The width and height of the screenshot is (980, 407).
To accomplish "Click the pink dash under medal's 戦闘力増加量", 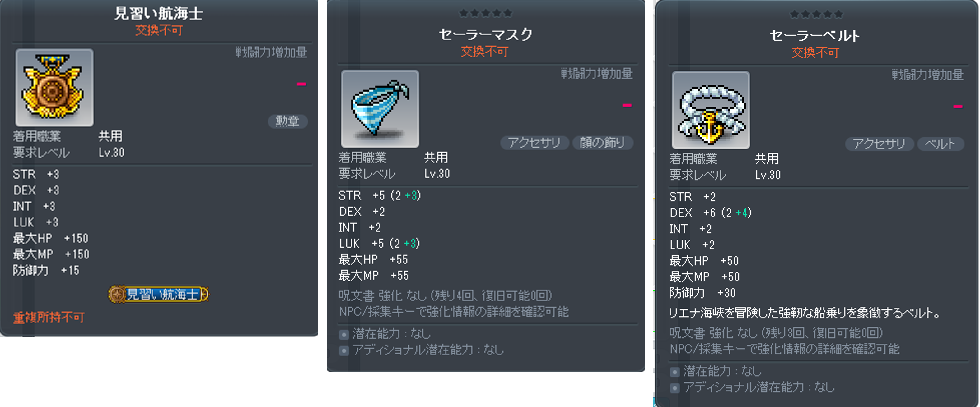I will point(301,84).
